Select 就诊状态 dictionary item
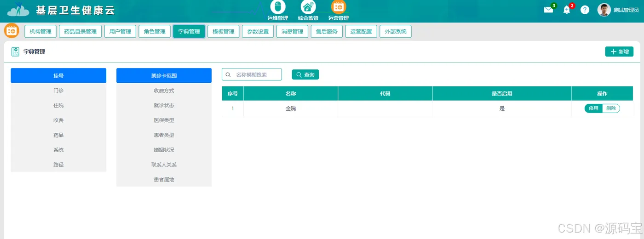 click(x=164, y=105)
